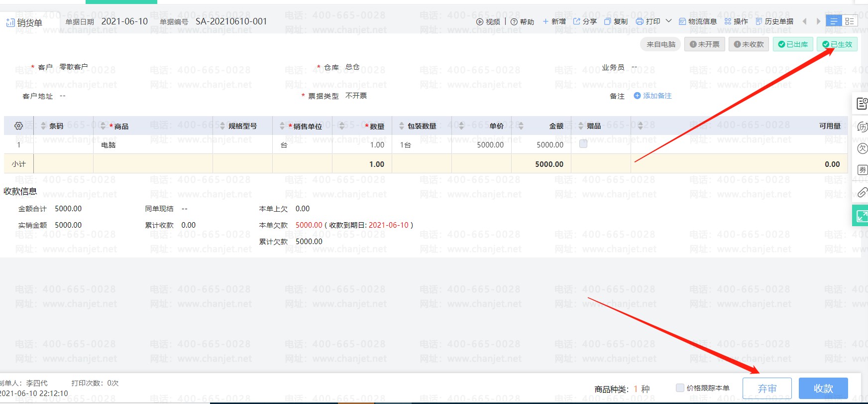Image resolution: width=868 pixels, height=404 pixels.
Task: Click the 来自电脑 source tag
Action: pos(661,44)
